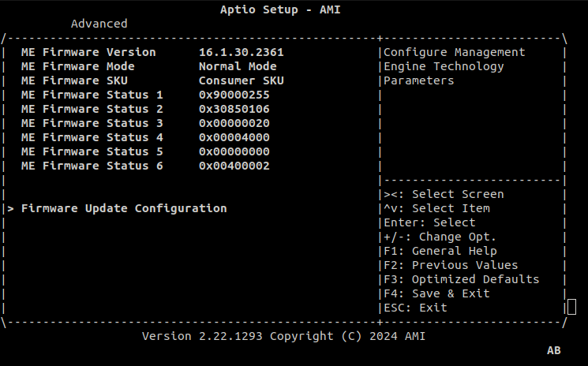Select the ME Firmware Status 5 row
The width and height of the screenshot is (588, 366).
tap(92, 151)
